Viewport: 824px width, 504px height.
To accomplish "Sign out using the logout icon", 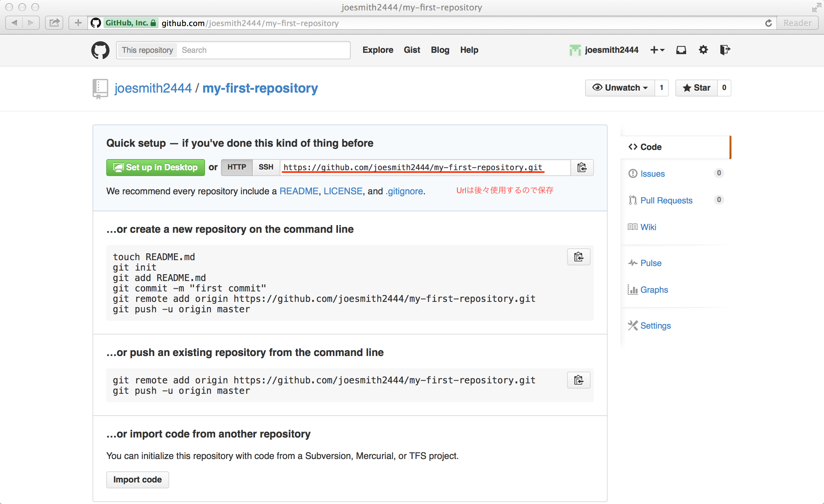I will 725,50.
